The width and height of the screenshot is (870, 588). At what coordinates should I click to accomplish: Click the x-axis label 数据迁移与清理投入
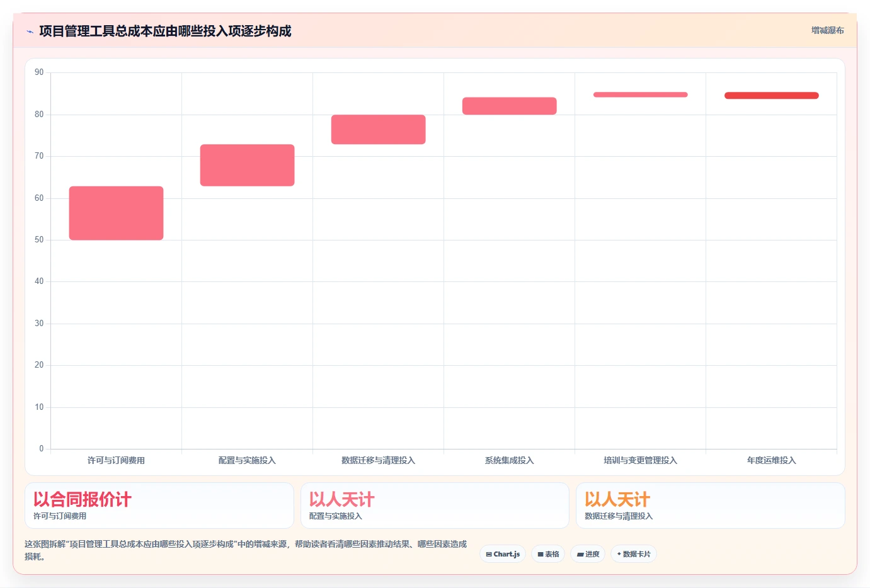pos(378,461)
